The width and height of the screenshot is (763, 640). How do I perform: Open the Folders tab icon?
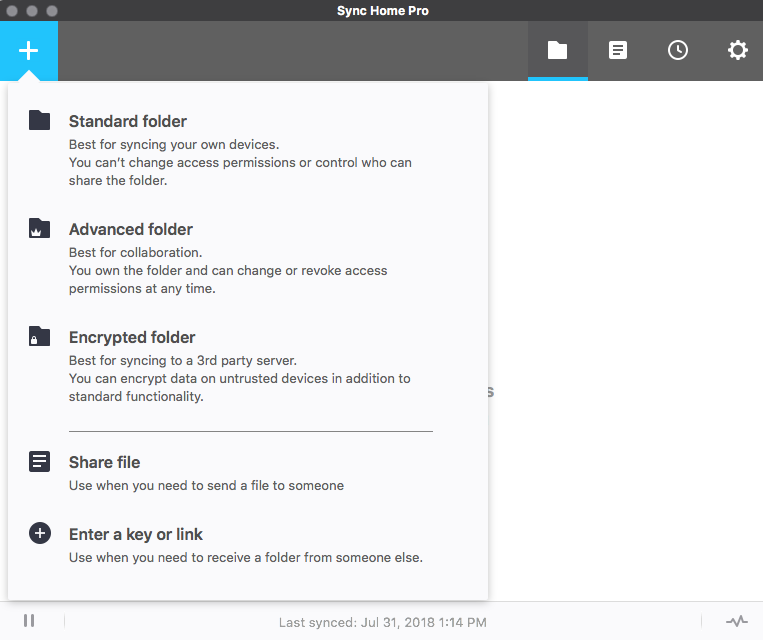[x=558, y=50]
